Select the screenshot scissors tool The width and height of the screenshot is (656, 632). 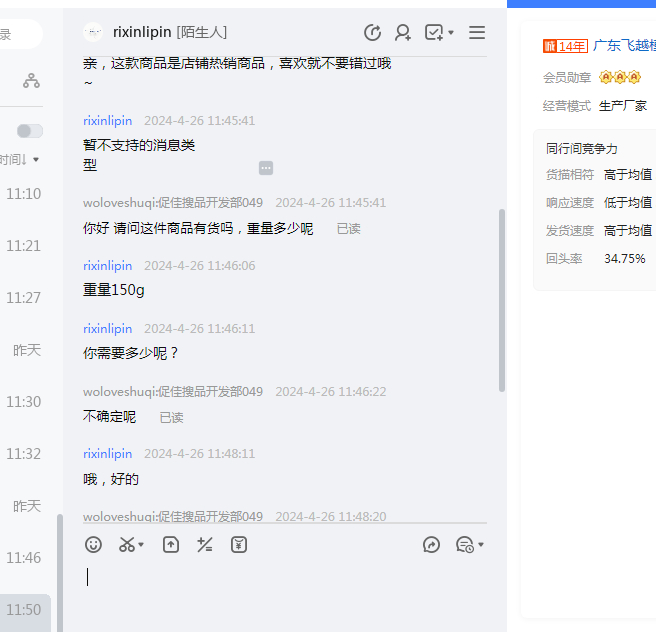click(127, 545)
